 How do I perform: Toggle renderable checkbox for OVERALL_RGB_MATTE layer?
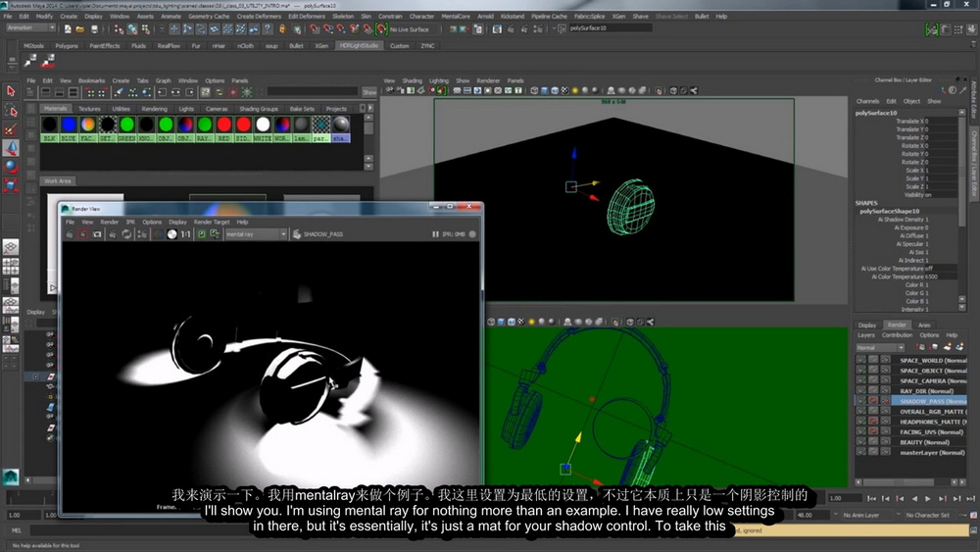(x=861, y=412)
